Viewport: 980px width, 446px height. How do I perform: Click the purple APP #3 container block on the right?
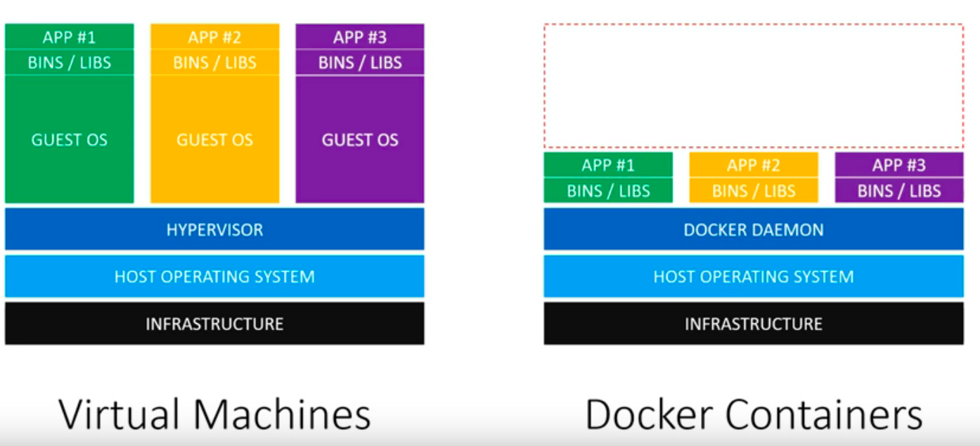coord(898,165)
